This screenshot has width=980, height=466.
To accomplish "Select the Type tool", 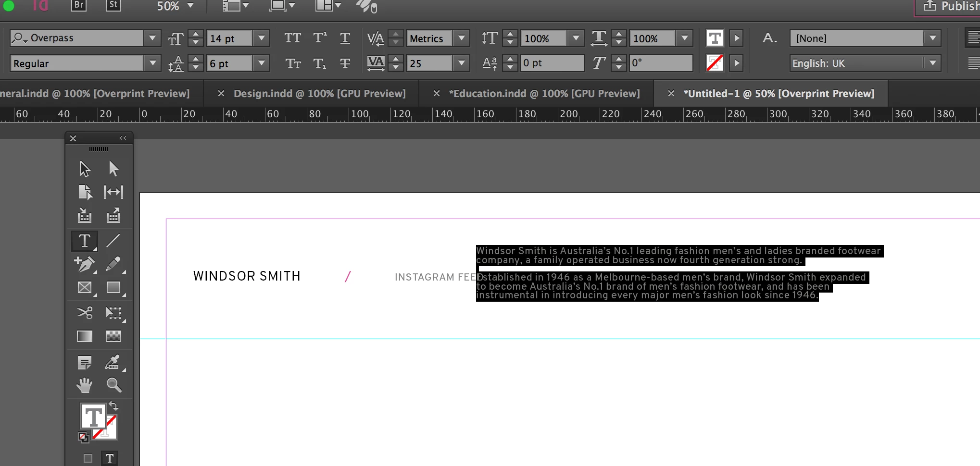I will tap(85, 241).
